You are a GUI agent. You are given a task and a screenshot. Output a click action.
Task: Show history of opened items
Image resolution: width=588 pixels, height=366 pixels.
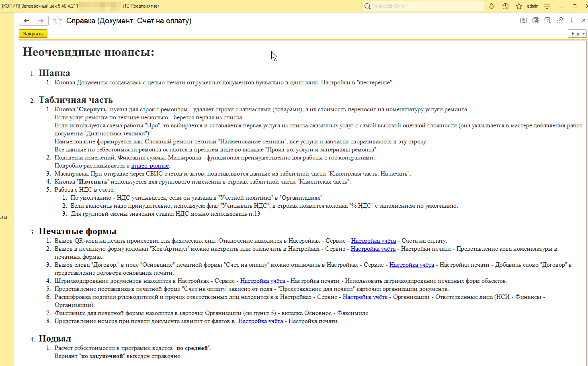(x=505, y=6)
